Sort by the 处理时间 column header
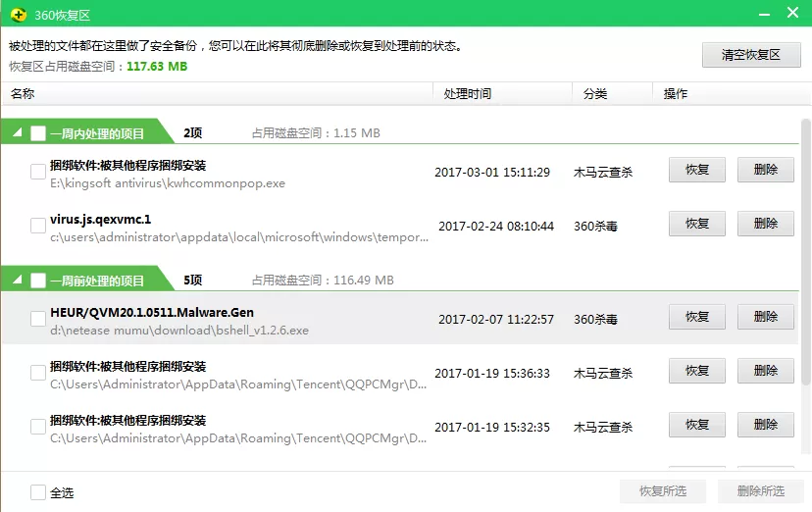The width and height of the screenshot is (812, 512). [502, 94]
